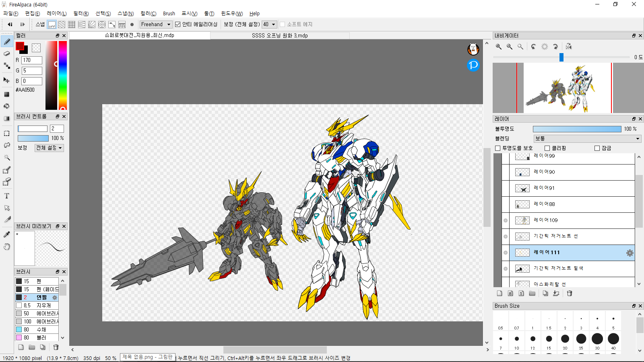Click the layer opacity slider bar

pos(577,129)
